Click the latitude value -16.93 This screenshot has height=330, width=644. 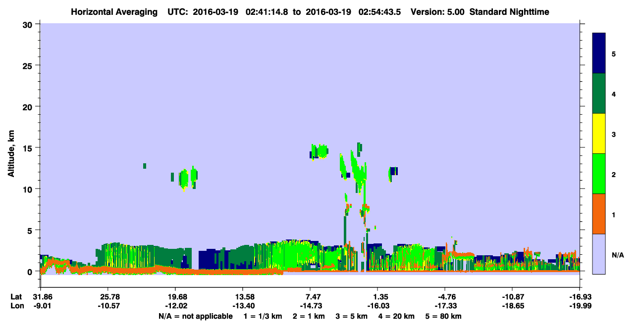(x=580, y=297)
